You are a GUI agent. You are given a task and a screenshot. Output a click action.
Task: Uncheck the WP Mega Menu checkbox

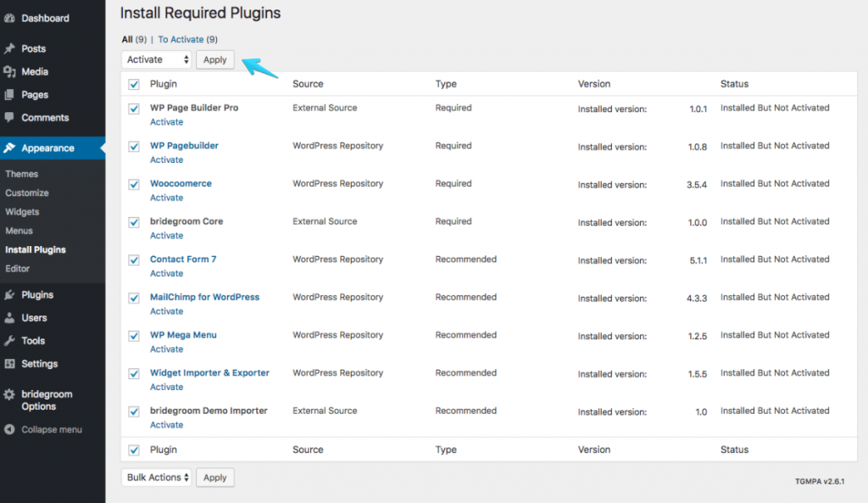(134, 336)
